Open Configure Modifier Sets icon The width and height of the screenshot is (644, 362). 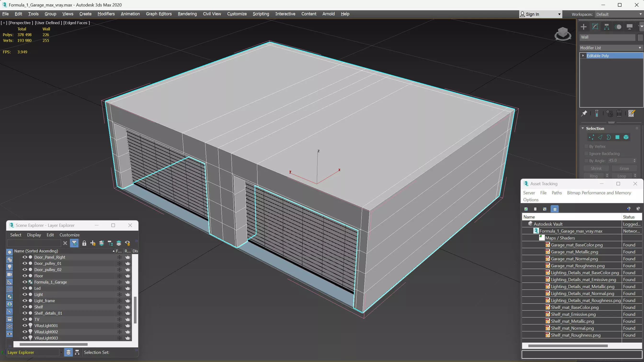pos(632,113)
